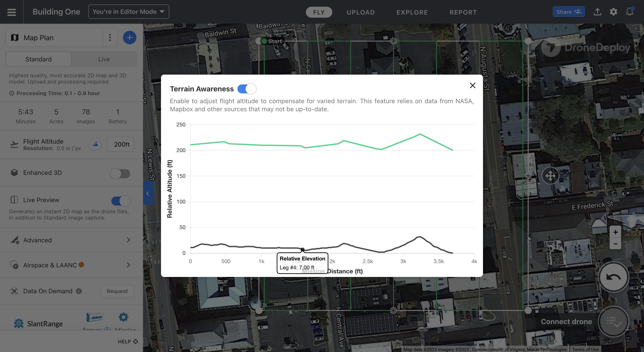This screenshot has width=644, height=352.
Task: Click the 1 Battery statistic
Action: point(117,116)
